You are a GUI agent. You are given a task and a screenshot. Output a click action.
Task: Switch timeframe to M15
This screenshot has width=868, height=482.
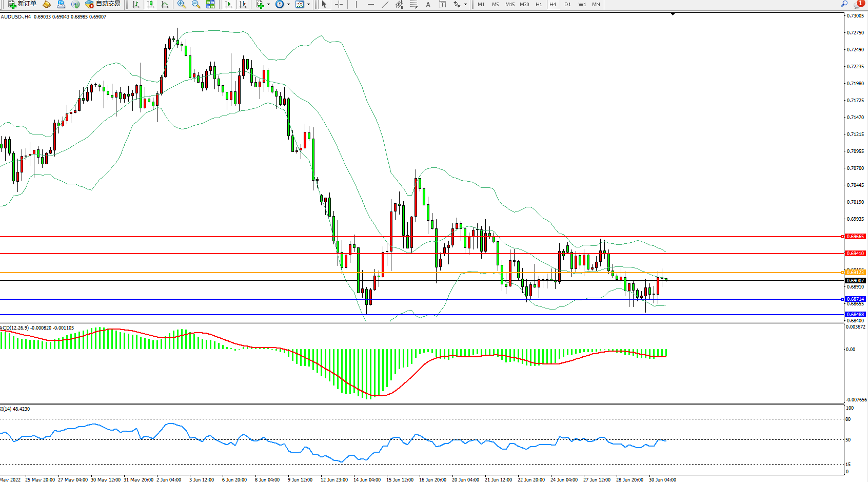(510, 4)
